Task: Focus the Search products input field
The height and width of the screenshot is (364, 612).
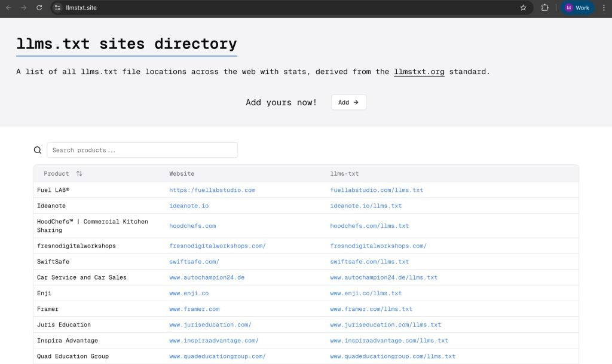Action: pos(142,150)
